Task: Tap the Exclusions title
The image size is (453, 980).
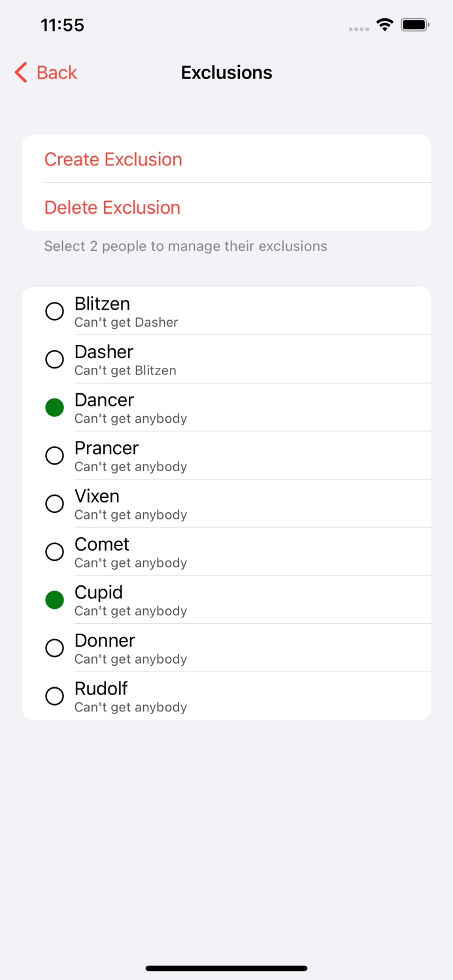Action: tap(226, 73)
